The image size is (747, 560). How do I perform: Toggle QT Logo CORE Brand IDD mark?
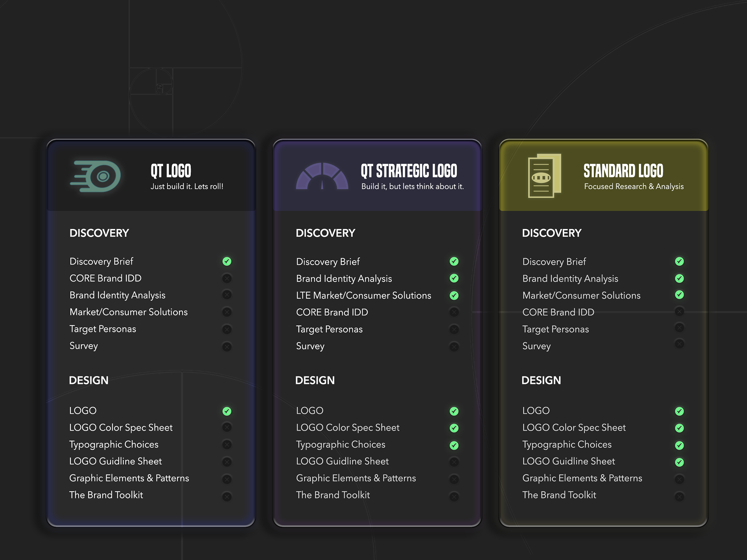[x=227, y=278]
